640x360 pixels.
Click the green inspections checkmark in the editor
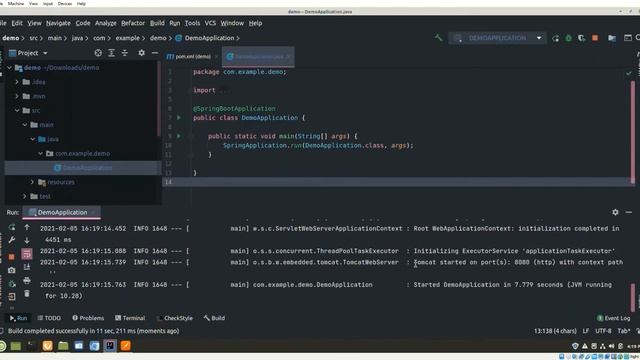click(x=629, y=73)
